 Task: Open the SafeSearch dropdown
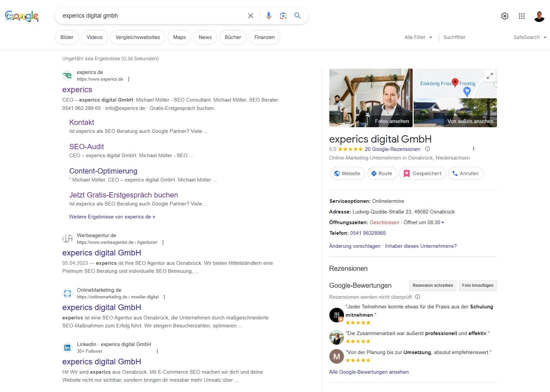[530, 37]
